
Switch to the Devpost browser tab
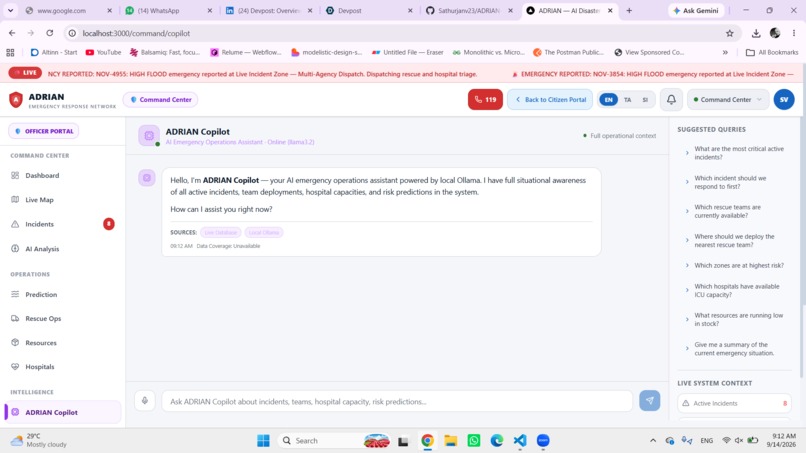click(x=369, y=10)
